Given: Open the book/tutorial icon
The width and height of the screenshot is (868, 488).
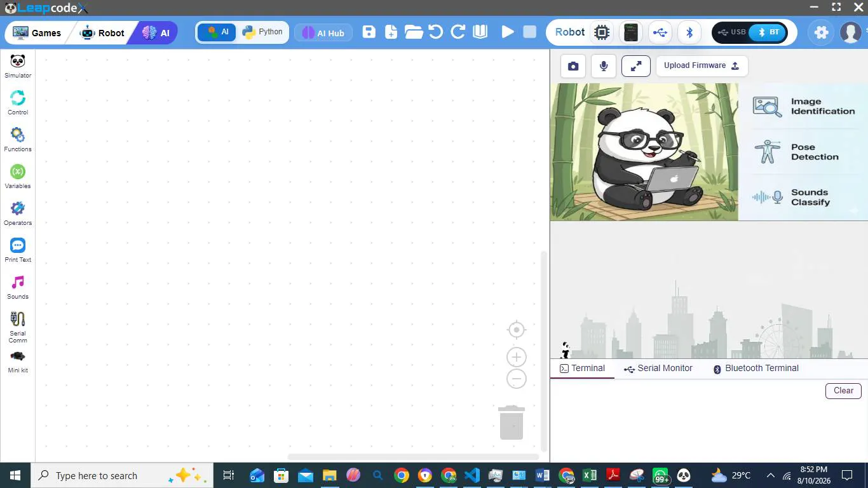Looking at the screenshot, I should 480,32.
